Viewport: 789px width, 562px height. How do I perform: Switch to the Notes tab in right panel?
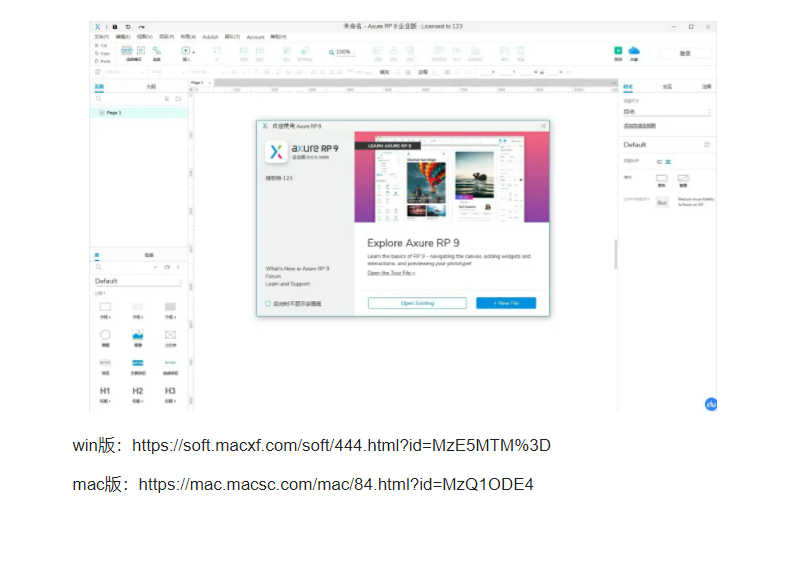[706, 87]
